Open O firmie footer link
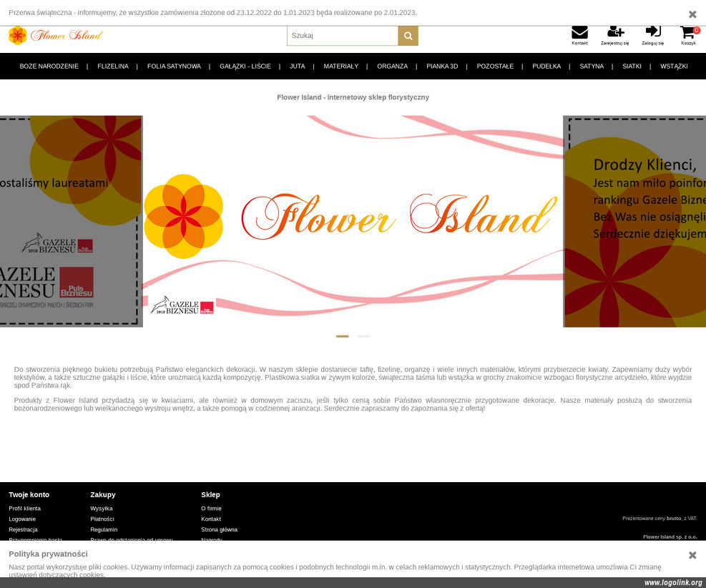Image resolution: width=706 pixels, height=588 pixels. [211, 509]
